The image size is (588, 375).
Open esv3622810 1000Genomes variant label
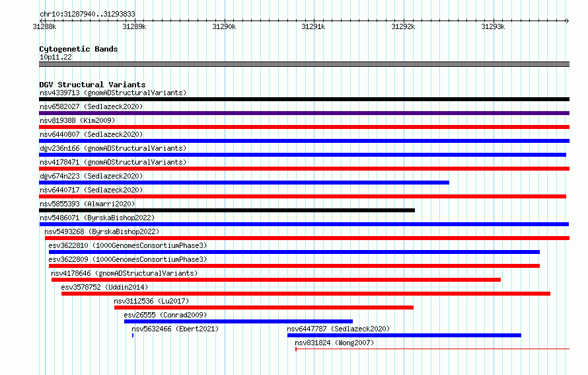click(x=128, y=245)
